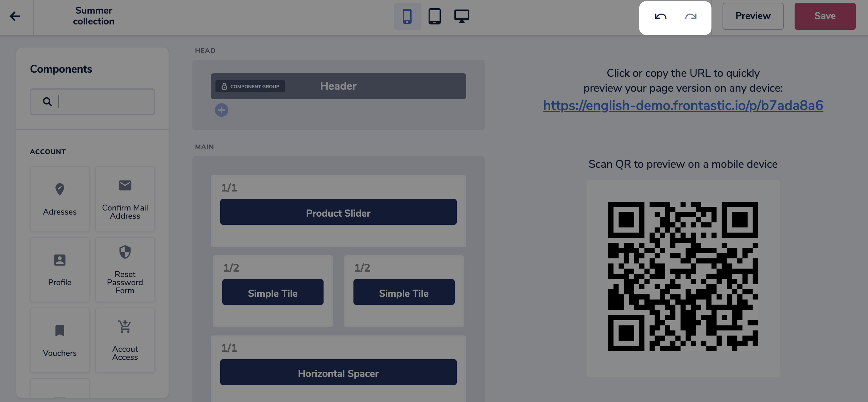This screenshot has width=868, height=402.
Task: Select the Profile component
Action: pyautogui.click(x=60, y=270)
